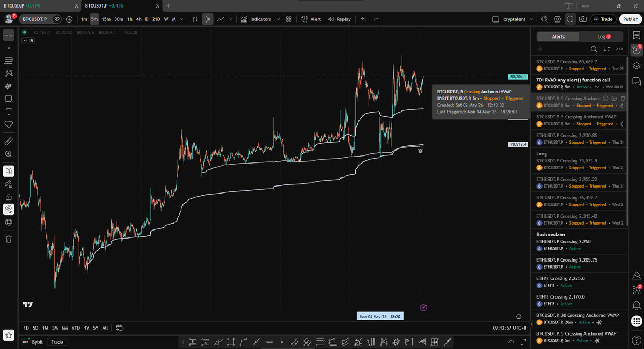The height and width of the screenshot is (349, 644).
Task: Search alerts with the magnifier icon
Action: click(594, 49)
